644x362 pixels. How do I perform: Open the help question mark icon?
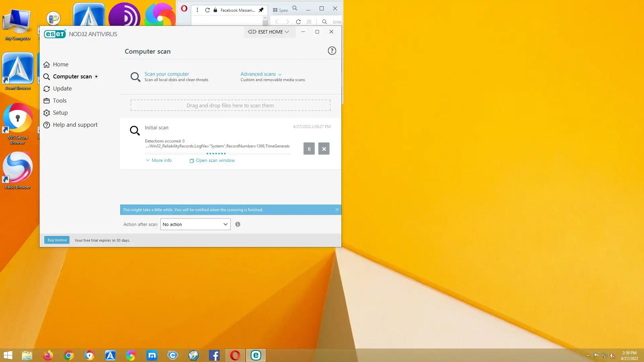pyautogui.click(x=332, y=51)
